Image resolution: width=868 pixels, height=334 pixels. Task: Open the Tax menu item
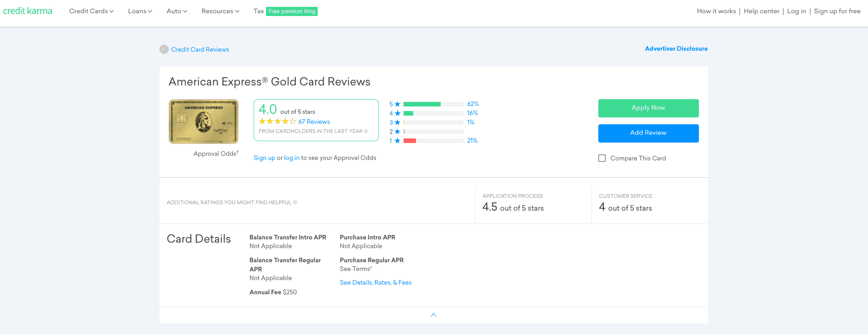coord(259,11)
